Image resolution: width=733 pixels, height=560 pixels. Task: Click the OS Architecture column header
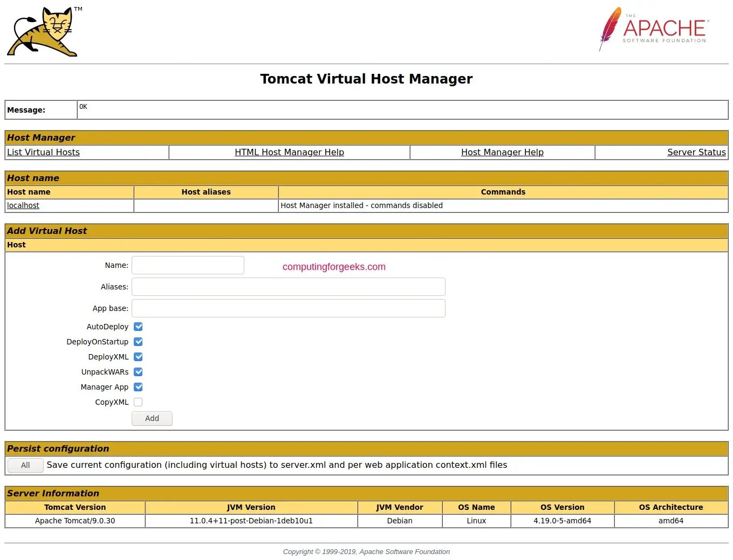click(671, 507)
